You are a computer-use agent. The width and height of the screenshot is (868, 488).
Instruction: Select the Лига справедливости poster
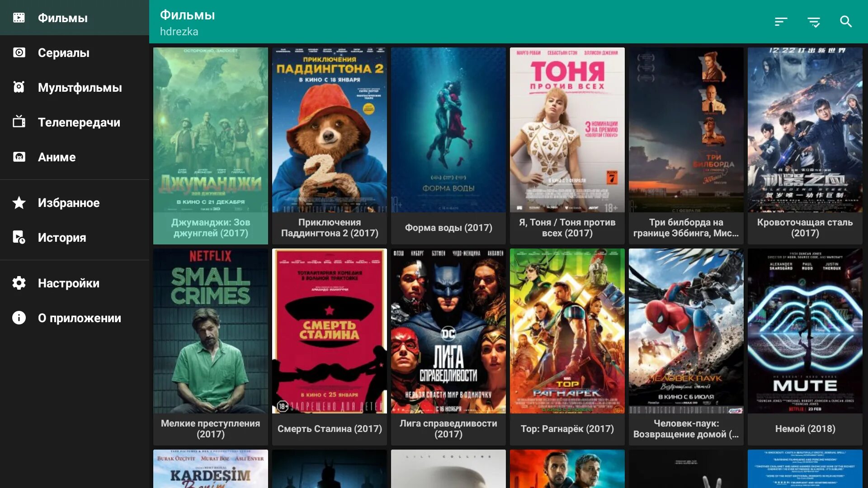448,331
